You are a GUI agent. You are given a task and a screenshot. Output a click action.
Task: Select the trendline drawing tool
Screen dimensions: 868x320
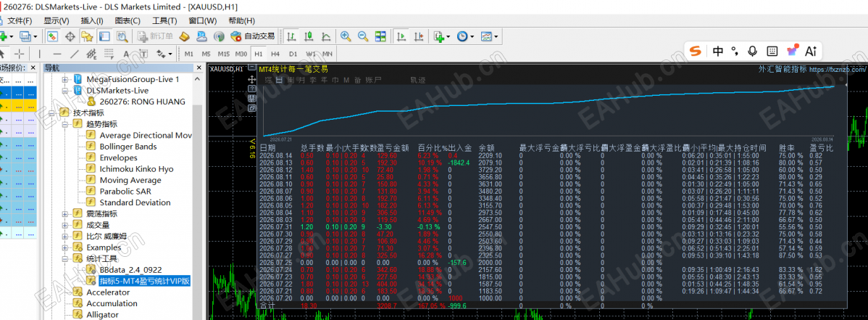[75, 54]
